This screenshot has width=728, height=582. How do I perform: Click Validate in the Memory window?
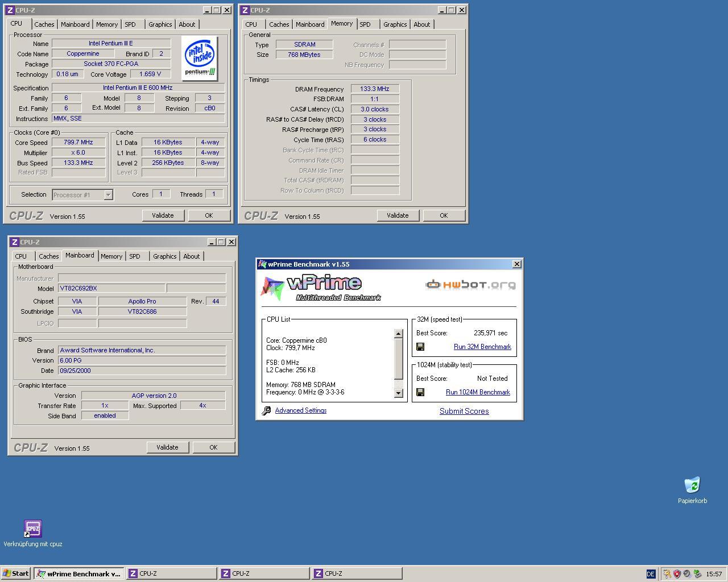(x=398, y=215)
